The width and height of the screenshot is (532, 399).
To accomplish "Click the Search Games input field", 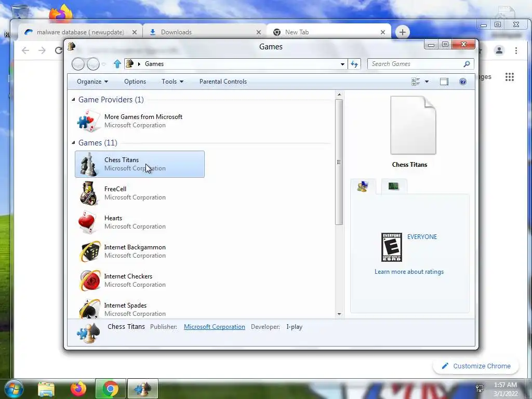I will (417, 64).
